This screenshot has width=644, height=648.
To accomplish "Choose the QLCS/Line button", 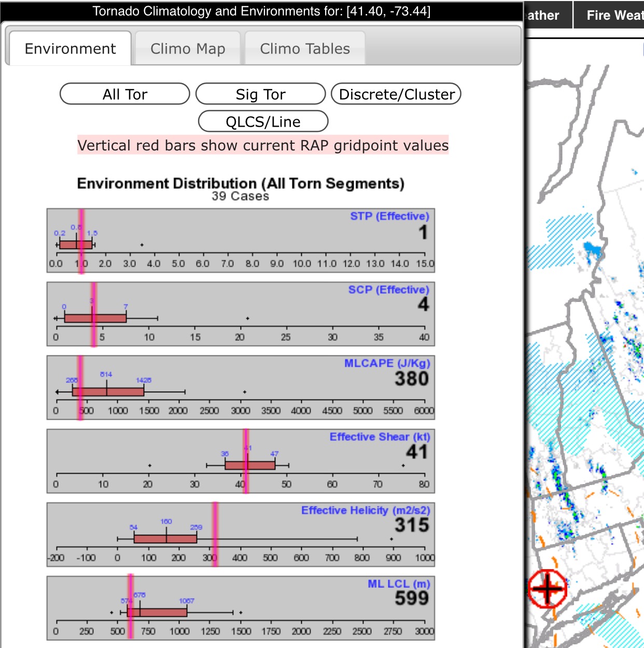I will pos(263,121).
